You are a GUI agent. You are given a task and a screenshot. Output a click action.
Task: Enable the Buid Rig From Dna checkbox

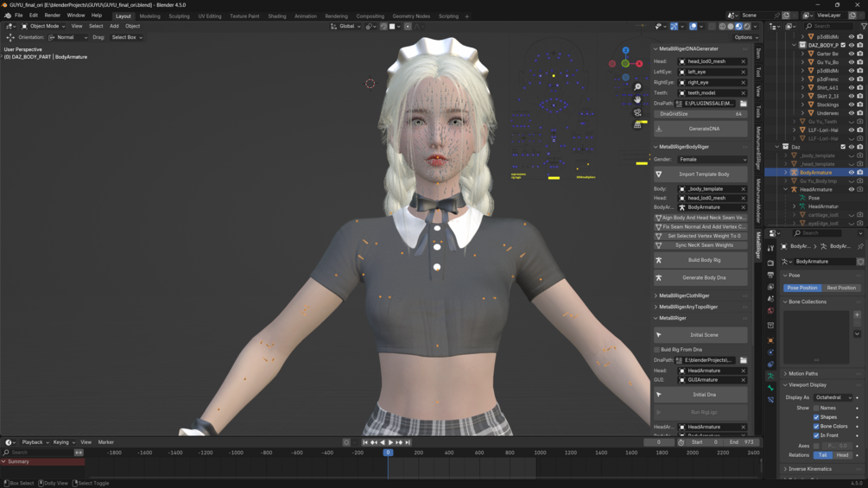pos(657,350)
